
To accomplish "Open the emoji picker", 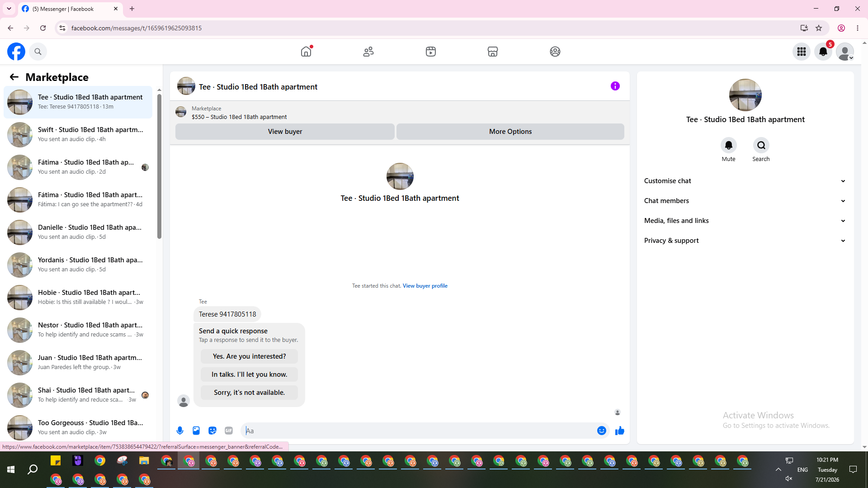I will 602,431.
